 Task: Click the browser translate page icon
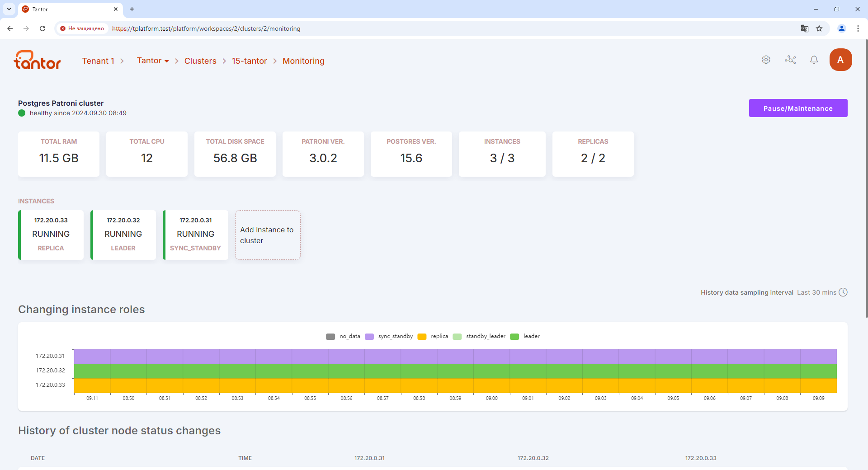click(x=805, y=28)
